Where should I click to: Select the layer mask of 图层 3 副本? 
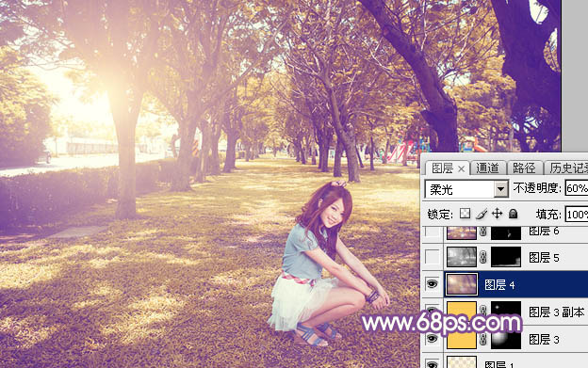[x=506, y=312]
